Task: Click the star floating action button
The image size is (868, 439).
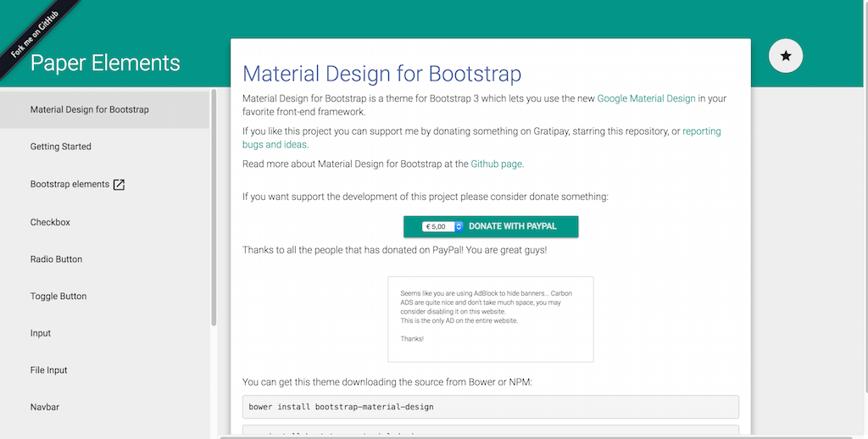Action: click(785, 56)
